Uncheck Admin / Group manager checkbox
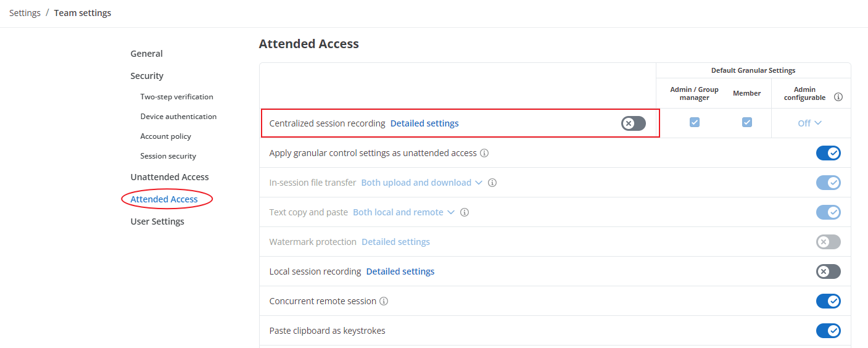 pyautogui.click(x=695, y=122)
